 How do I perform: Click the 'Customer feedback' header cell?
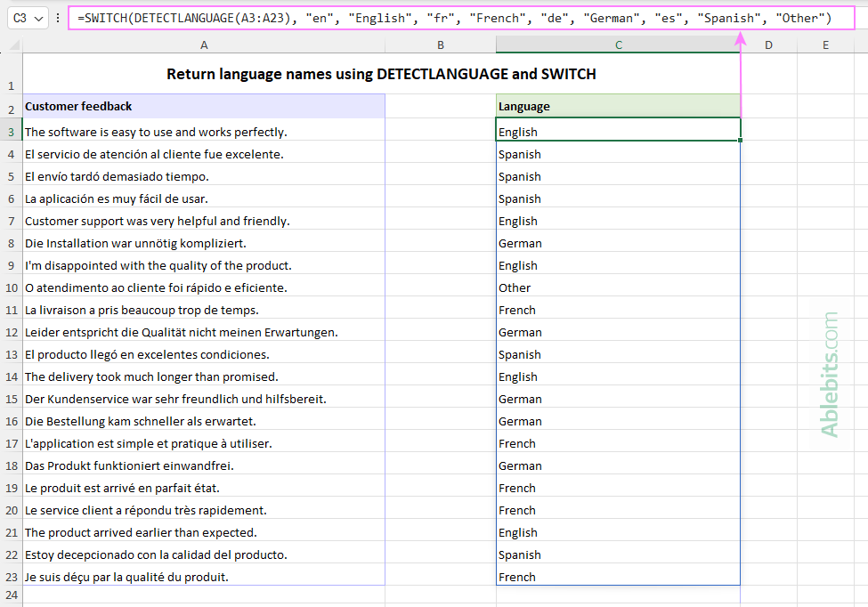click(x=204, y=106)
